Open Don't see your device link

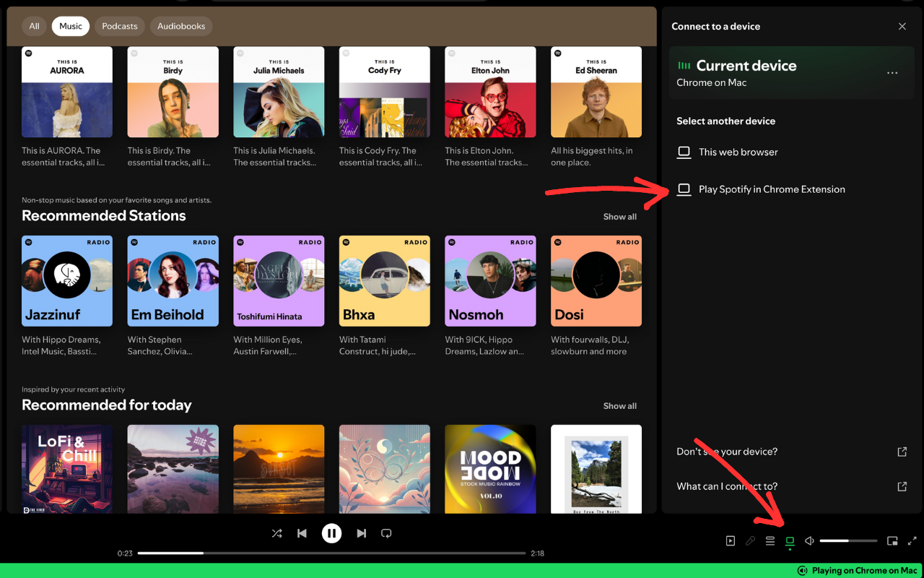pos(727,452)
